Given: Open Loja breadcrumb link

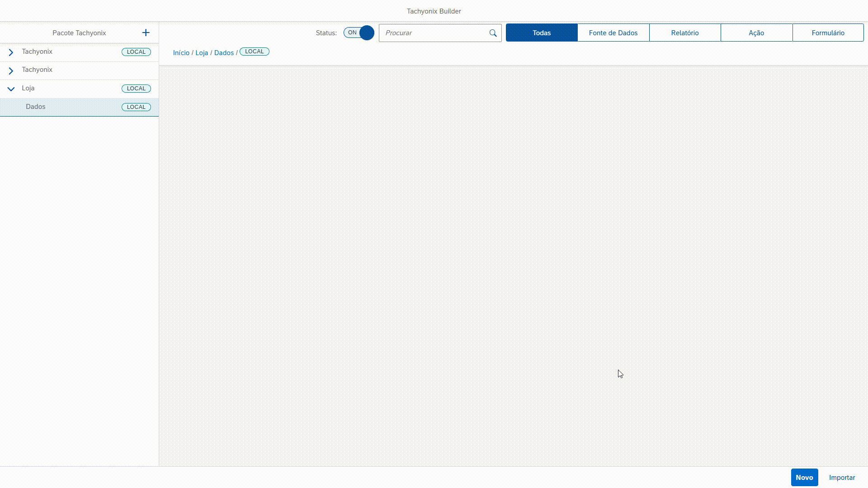Looking at the screenshot, I should pyautogui.click(x=202, y=52).
